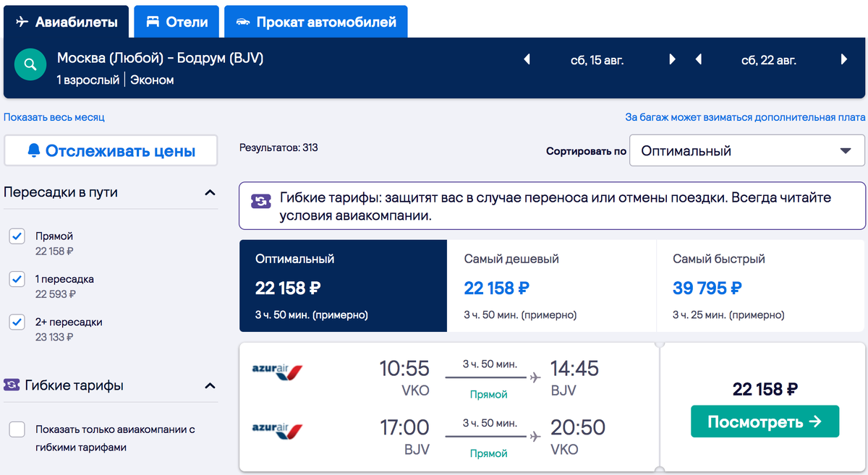The height and width of the screenshot is (475, 868).
Task: Go to next return date arrow
Action: [x=843, y=60]
